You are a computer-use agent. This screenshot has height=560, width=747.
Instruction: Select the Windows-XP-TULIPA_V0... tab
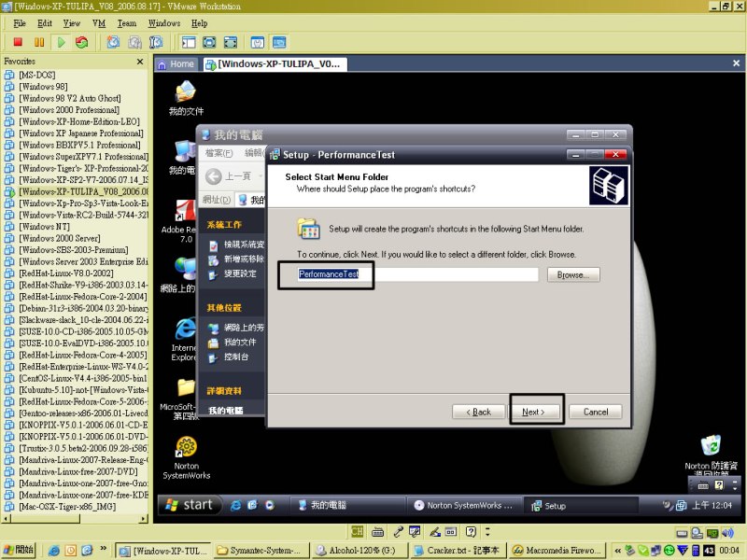click(275, 63)
